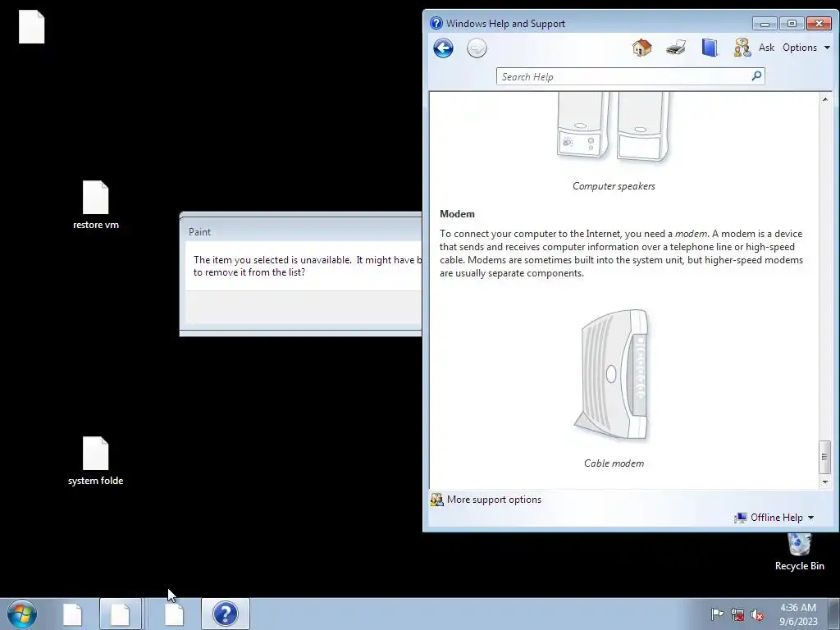Maximize the Help and Support window

(792, 24)
